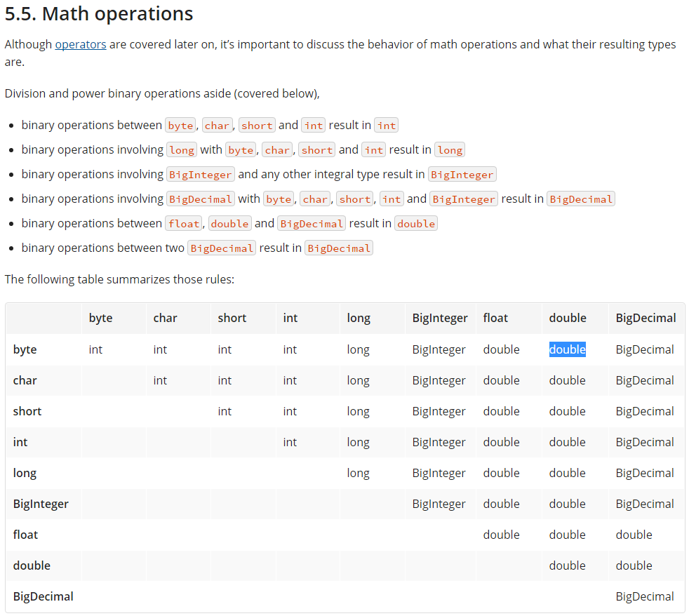Click the final BigDecimal result tag
Screen dimensions: 689x616
[x=339, y=248]
